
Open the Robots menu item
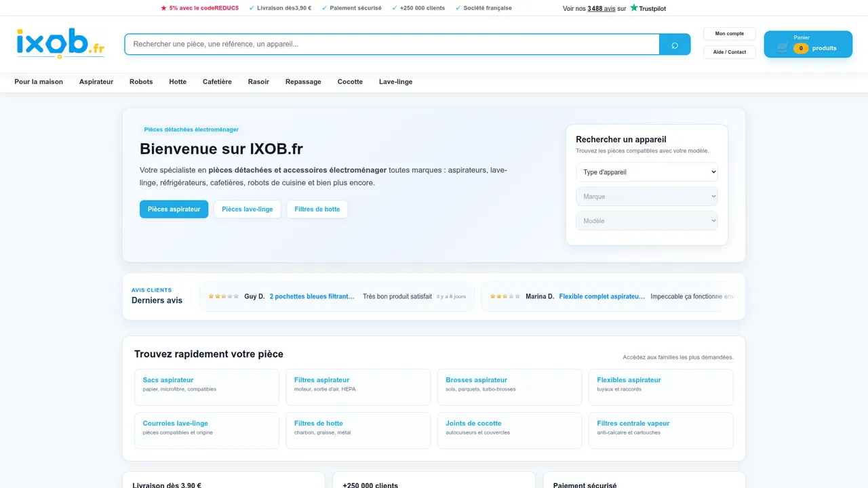141,82
